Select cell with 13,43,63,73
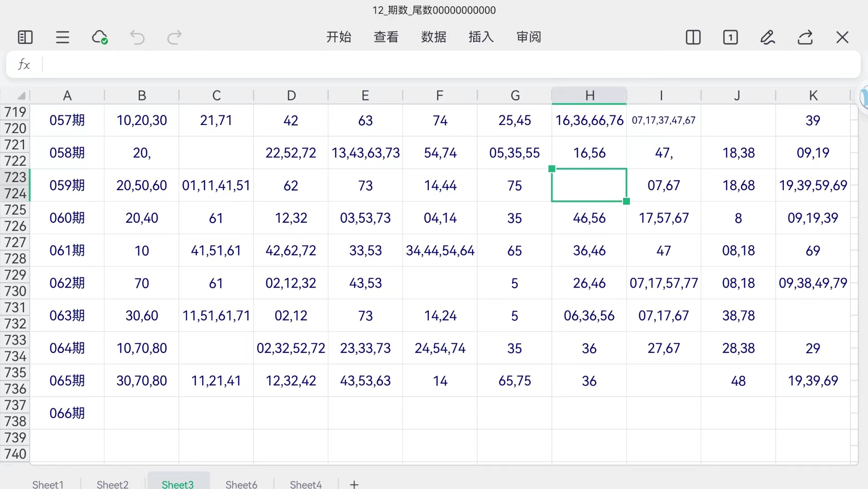This screenshot has height=489, width=868. 365,153
